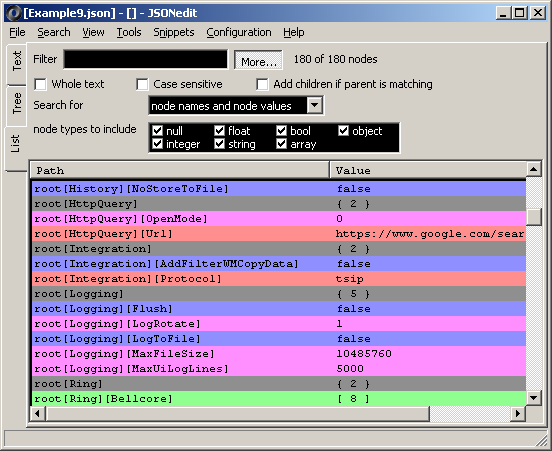Click the horizontal scroll left arrow
The width and height of the screenshot is (552, 451).
(38, 413)
